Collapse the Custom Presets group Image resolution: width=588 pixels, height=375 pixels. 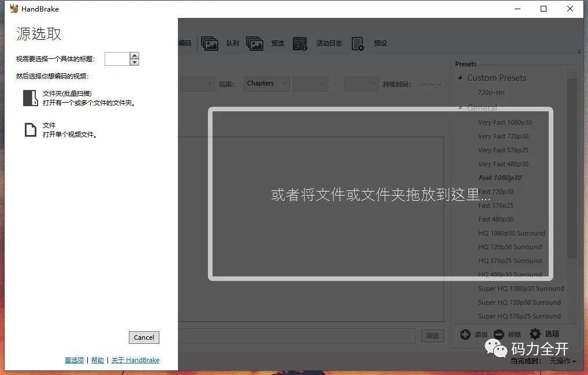460,77
